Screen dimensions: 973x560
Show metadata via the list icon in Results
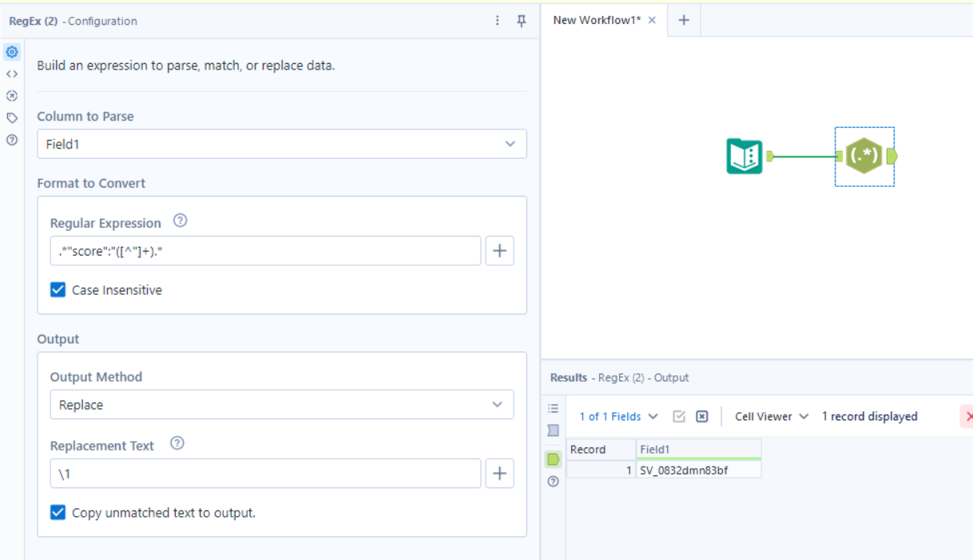(552, 408)
